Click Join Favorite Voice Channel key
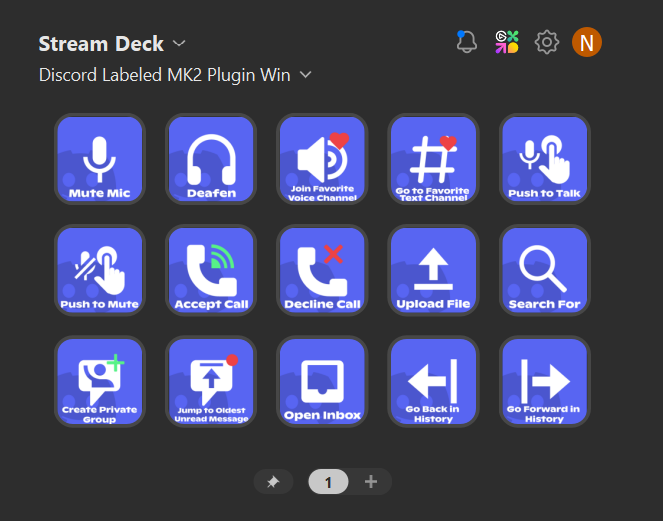This screenshot has height=521, width=663. [322, 159]
